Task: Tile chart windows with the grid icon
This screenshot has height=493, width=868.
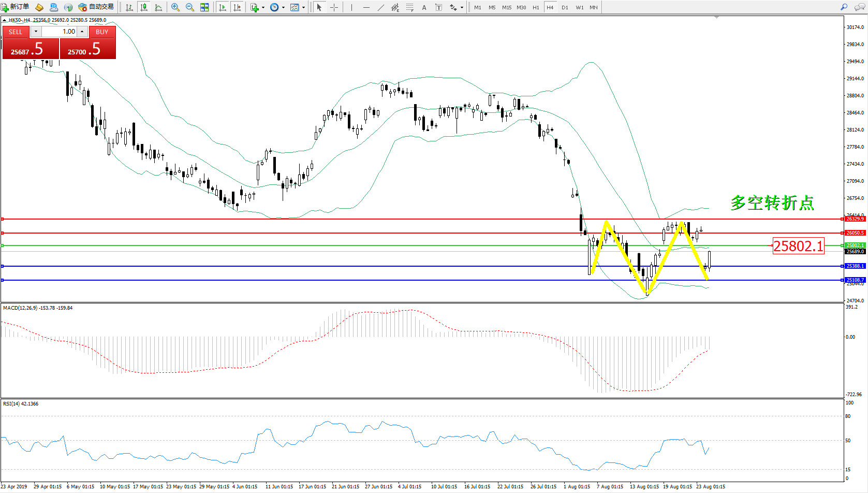Action: point(204,7)
